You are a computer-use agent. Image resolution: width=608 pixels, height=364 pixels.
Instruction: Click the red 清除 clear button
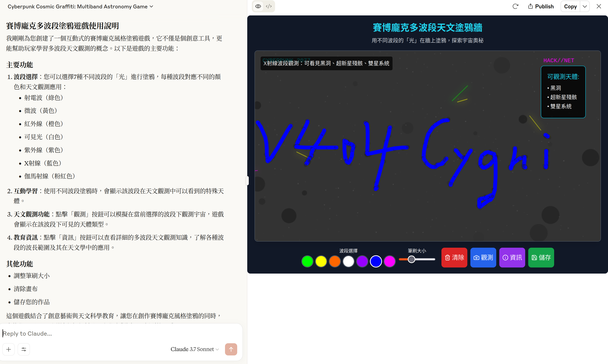tap(454, 258)
